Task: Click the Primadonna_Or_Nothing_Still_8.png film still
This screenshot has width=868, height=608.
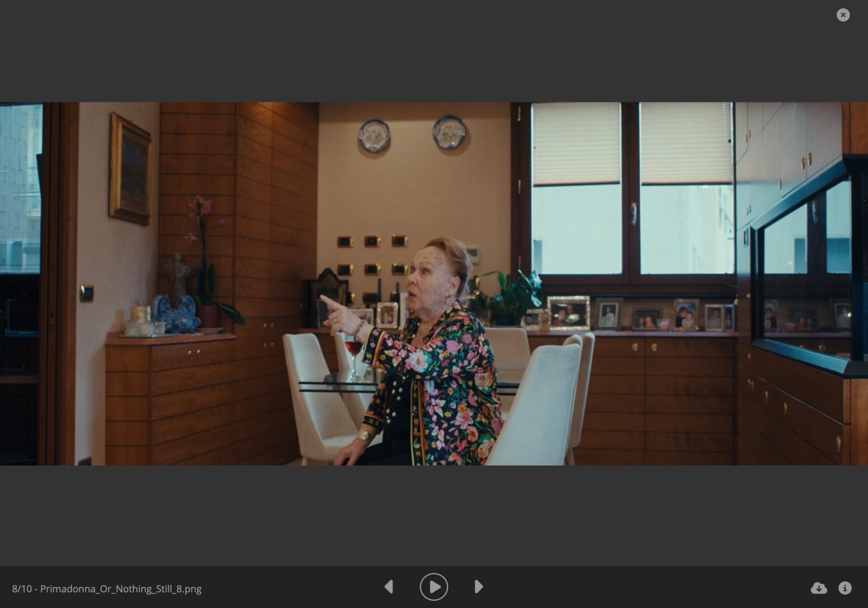Action: [434, 283]
